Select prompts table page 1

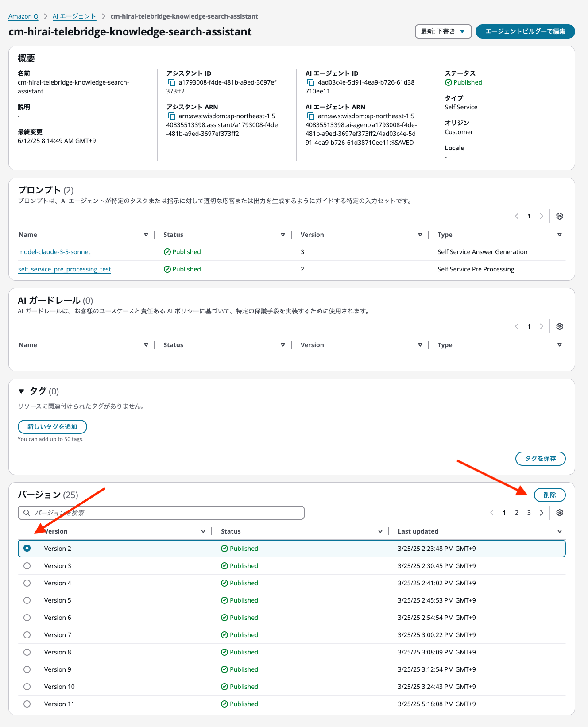(529, 216)
